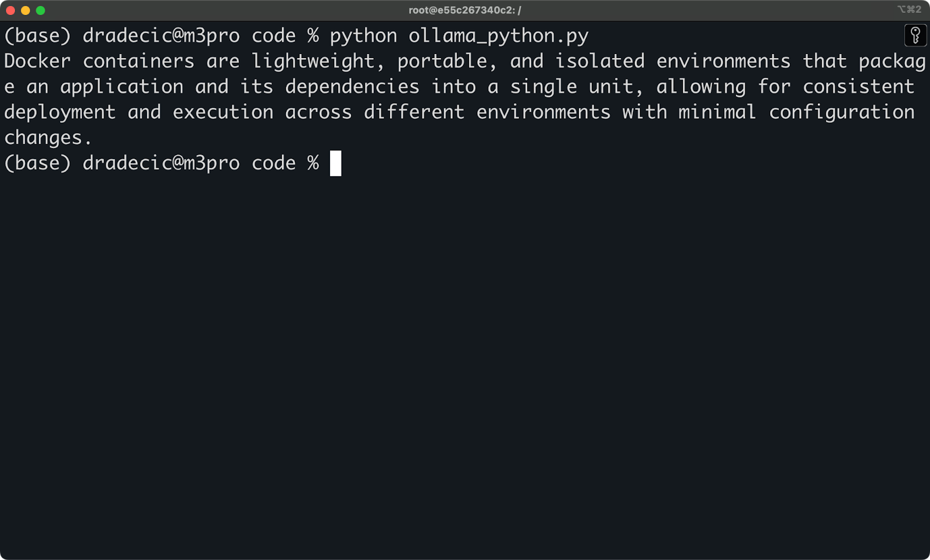This screenshot has height=560, width=930.
Task: Click the empty terminal area below the prompt
Action: click(x=465, y=349)
